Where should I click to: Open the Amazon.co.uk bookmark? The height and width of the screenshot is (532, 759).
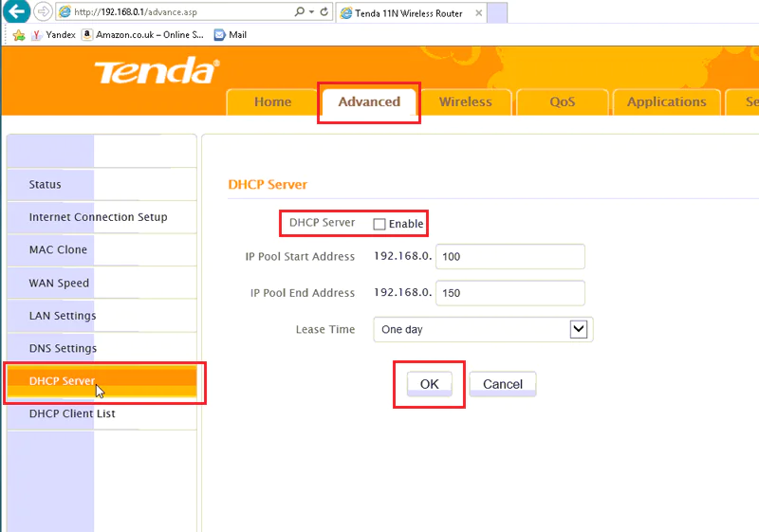tap(143, 35)
